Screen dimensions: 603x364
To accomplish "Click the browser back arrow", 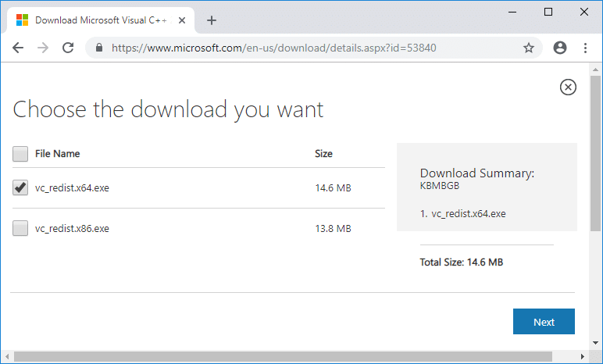I will coord(18,48).
